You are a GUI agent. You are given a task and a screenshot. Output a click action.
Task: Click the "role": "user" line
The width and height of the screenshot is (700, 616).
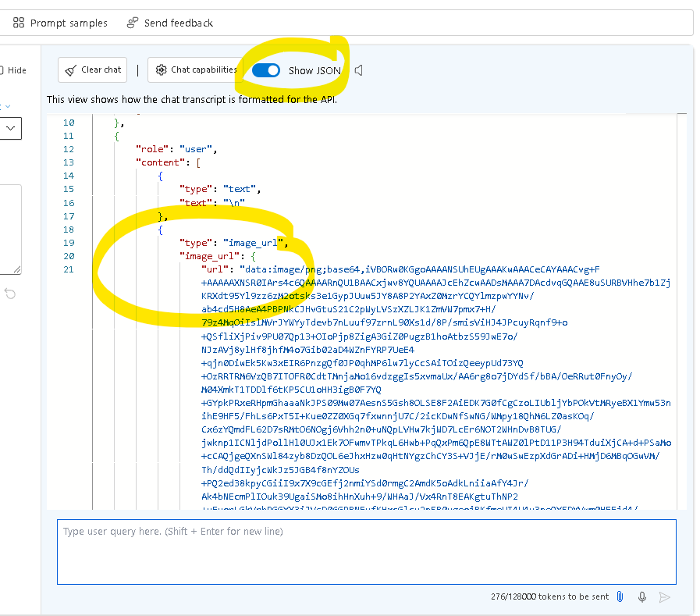(177, 149)
